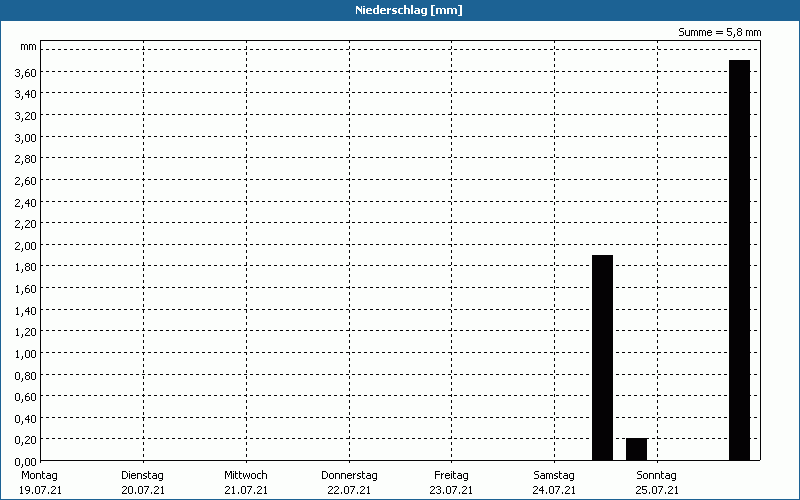The width and height of the screenshot is (800, 500).
Task: Click the 'Summe = 5,8 mm' total label
Action: [x=719, y=32]
